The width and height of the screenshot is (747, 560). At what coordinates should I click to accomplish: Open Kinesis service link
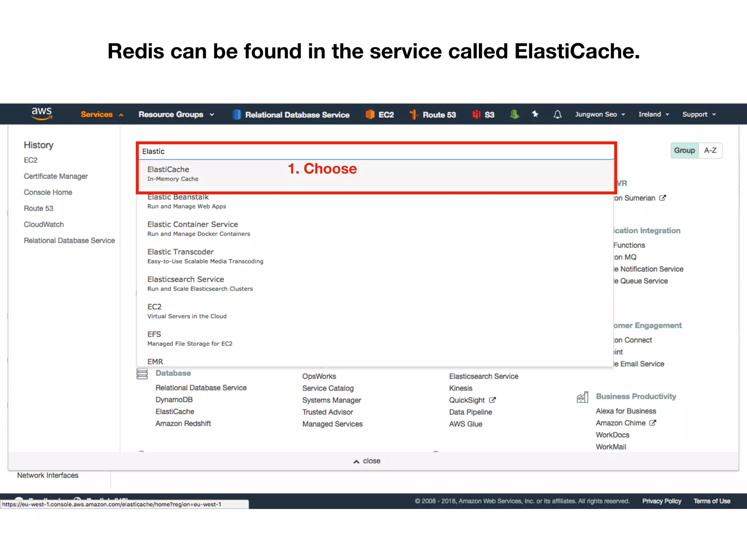[x=461, y=389]
